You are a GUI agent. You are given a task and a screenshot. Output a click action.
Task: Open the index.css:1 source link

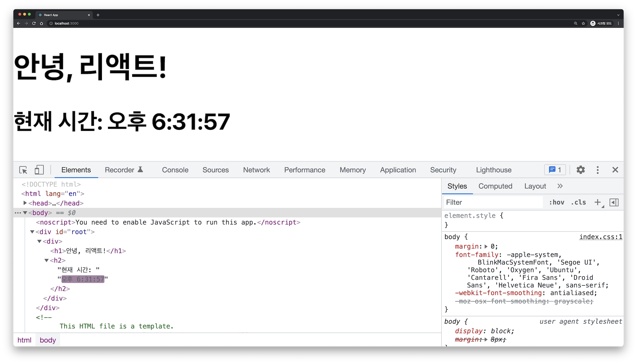coord(600,237)
